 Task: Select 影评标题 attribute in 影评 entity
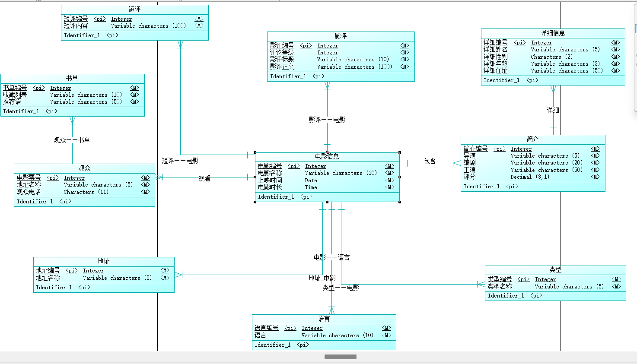point(282,59)
